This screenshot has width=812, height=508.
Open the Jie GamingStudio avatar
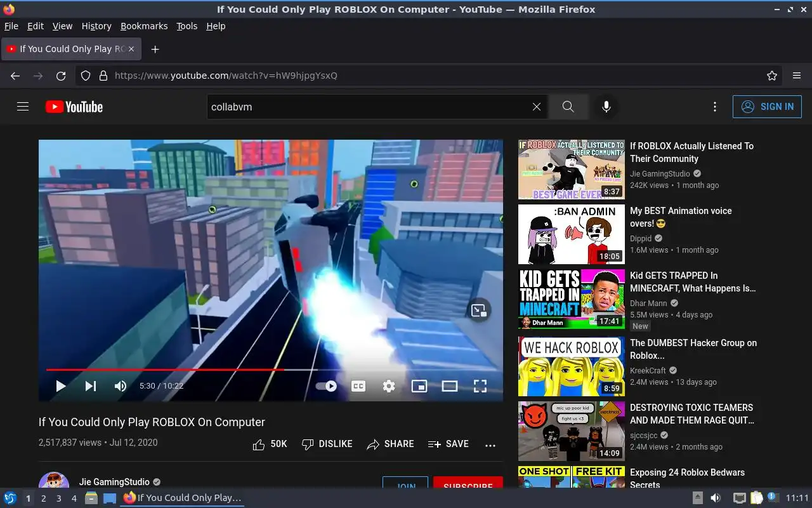[54, 481]
